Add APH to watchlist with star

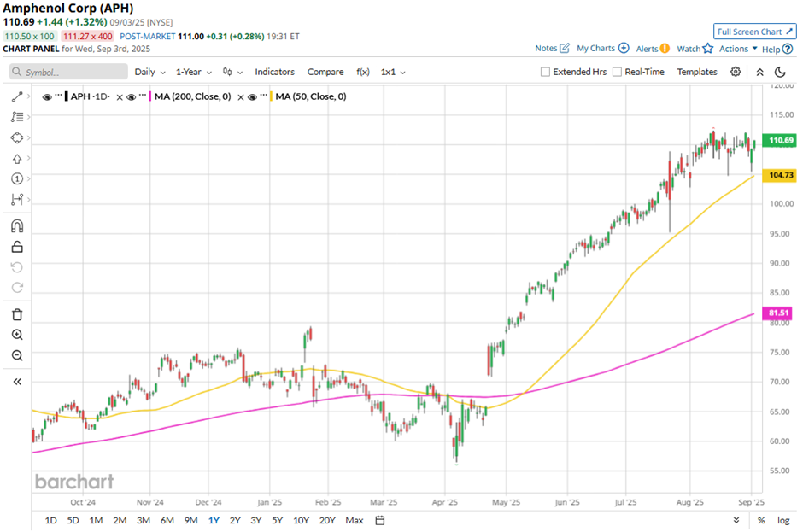tap(707, 49)
